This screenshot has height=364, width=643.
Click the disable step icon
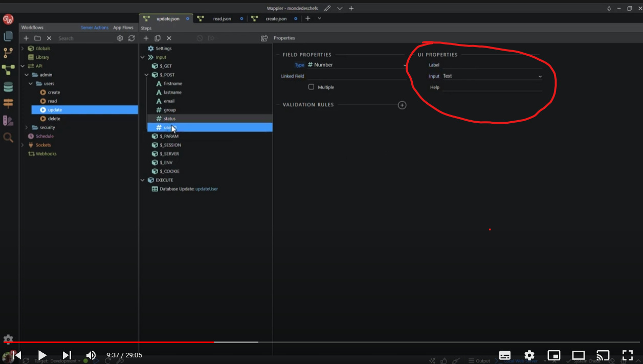(x=200, y=38)
